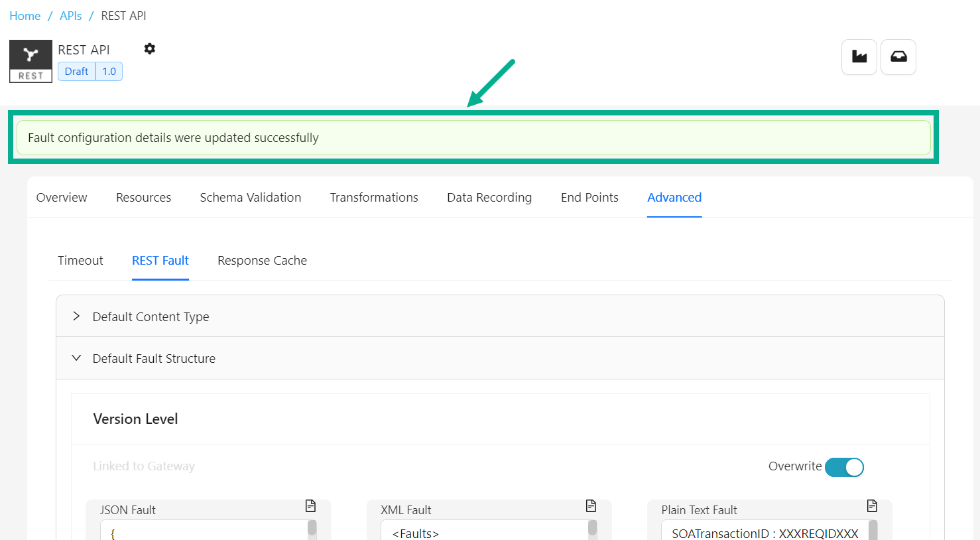
Task: Follow the Home breadcrumb link
Action: click(x=25, y=16)
